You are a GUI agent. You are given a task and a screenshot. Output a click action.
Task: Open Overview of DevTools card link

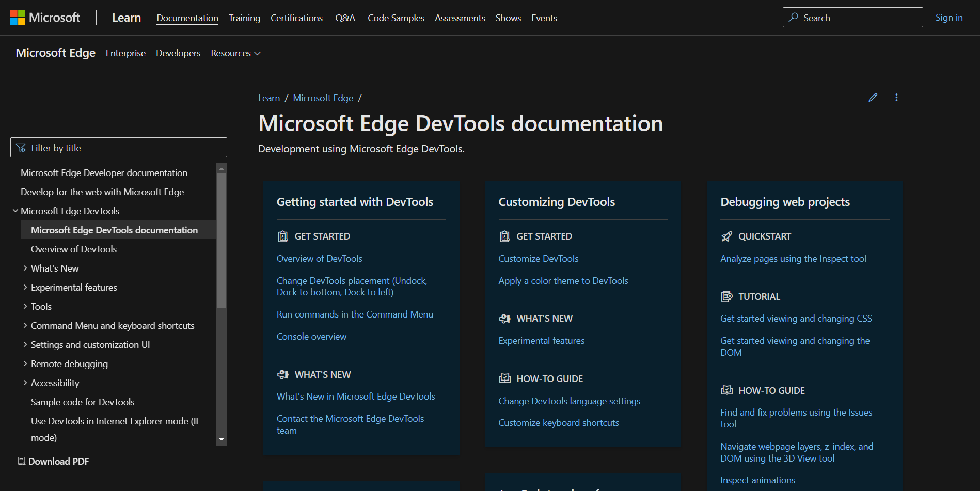(320, 259)
